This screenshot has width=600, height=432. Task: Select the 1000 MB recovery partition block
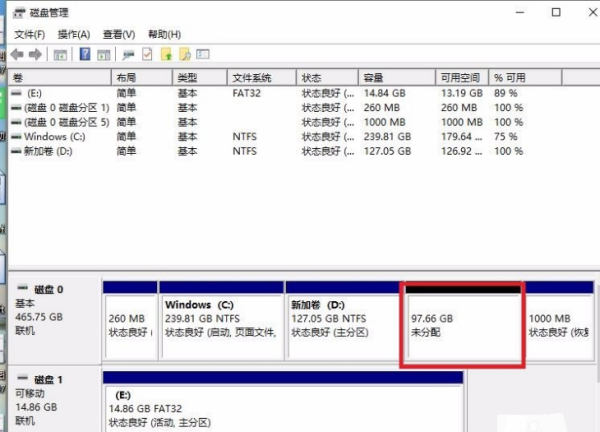pyautogui.click(x=559, y=321)
